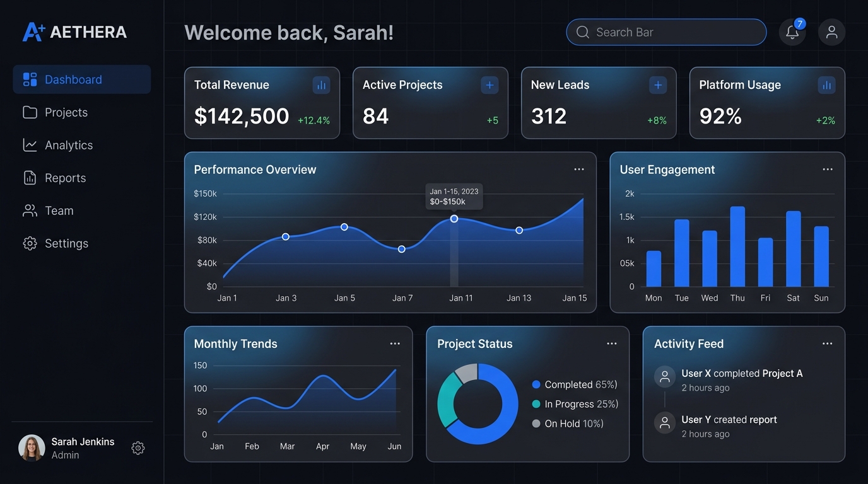Viewport: 868px width, 484px height.
Task: Click the gray On Hold donut segment
Action: [x=467, y=372]
